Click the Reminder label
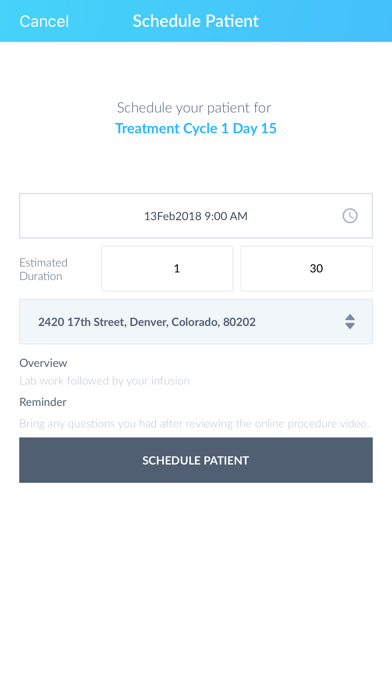Image resolution: width=392 pixels, height=696 pixels. 43,402
